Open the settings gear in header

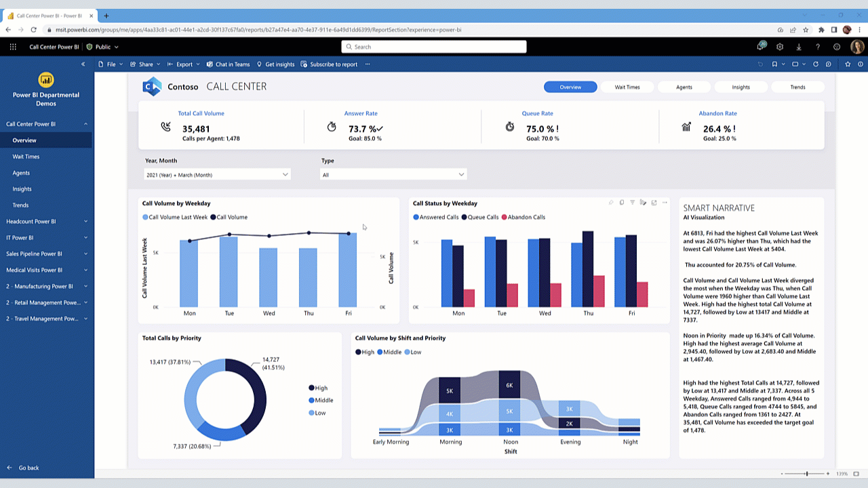[780, 47]
